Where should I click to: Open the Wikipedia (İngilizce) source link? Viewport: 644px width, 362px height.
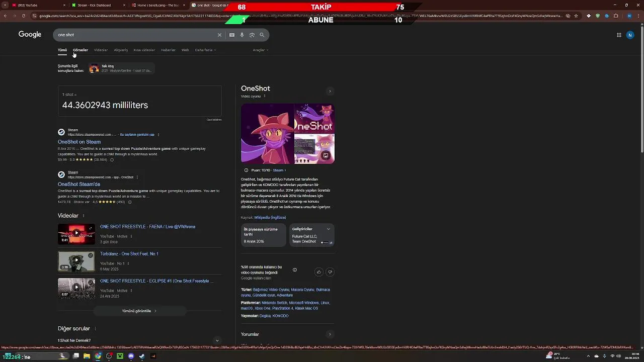tap(270, 217)
